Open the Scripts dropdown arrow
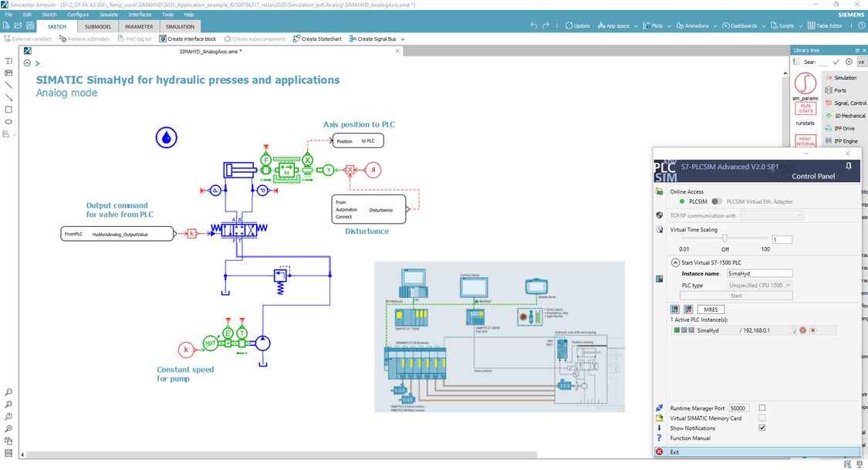The height and width of the screenshot is (470, 868). pos(800,26)
